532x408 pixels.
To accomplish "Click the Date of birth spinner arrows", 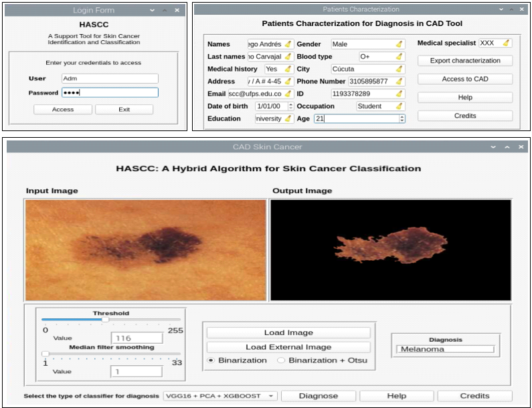I will pos(291,106).
